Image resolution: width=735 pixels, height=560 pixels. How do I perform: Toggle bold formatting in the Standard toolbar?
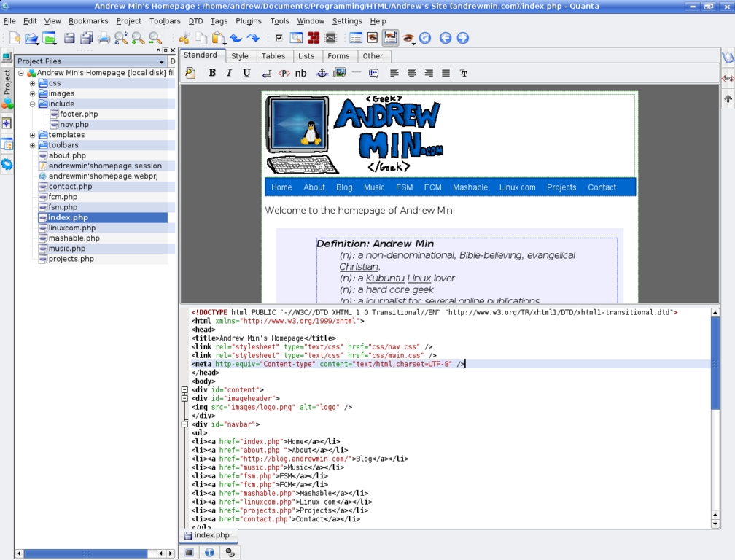211,72
